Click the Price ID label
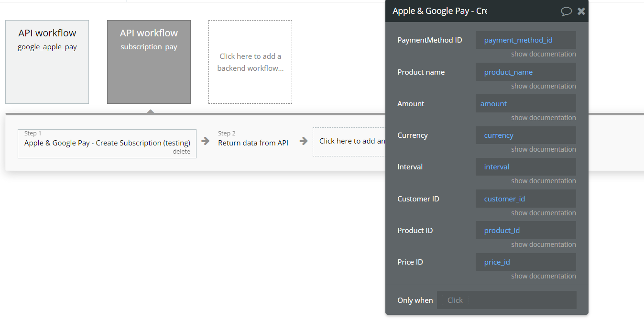 pos(410,262)
